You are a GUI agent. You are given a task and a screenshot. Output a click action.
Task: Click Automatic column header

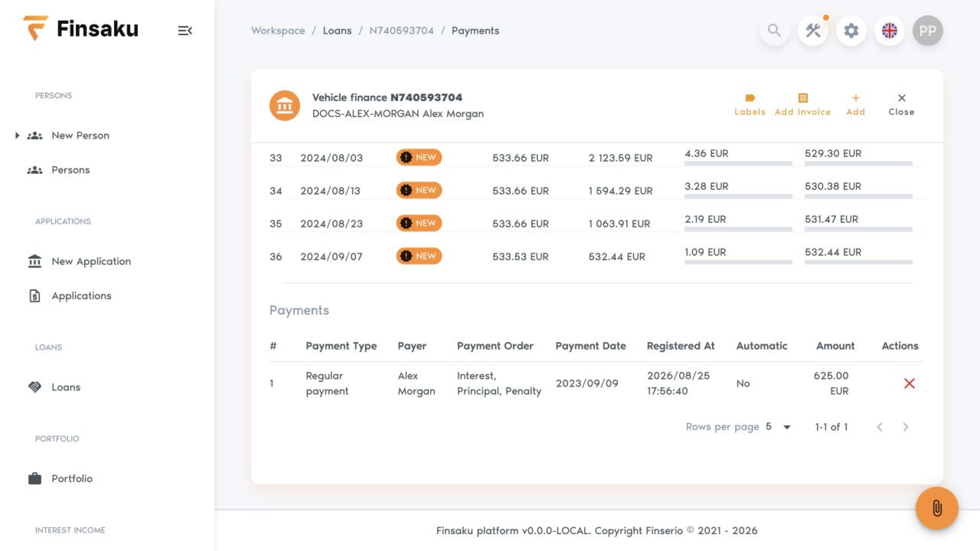tap(762, 346)
